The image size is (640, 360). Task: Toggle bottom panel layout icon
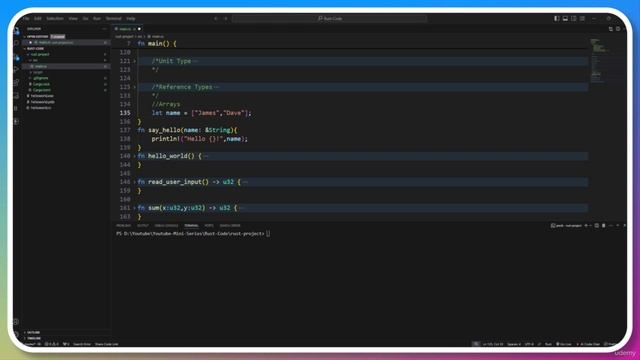[565, 18]
